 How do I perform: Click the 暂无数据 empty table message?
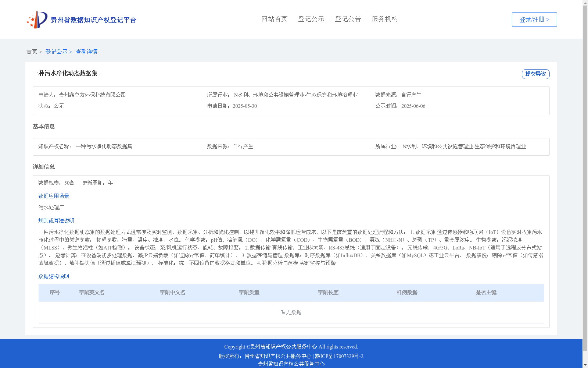point(291,312)
